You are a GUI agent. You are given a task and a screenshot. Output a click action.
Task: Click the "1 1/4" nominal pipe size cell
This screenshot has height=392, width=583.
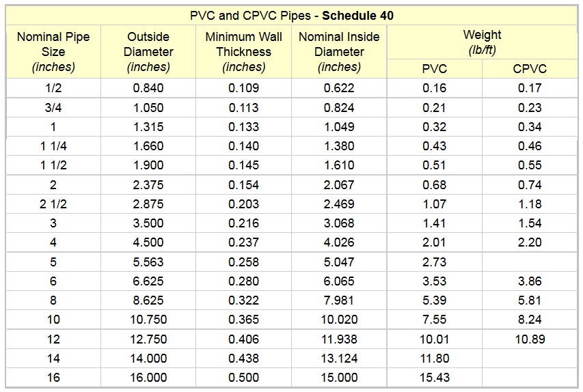(53, 146)
